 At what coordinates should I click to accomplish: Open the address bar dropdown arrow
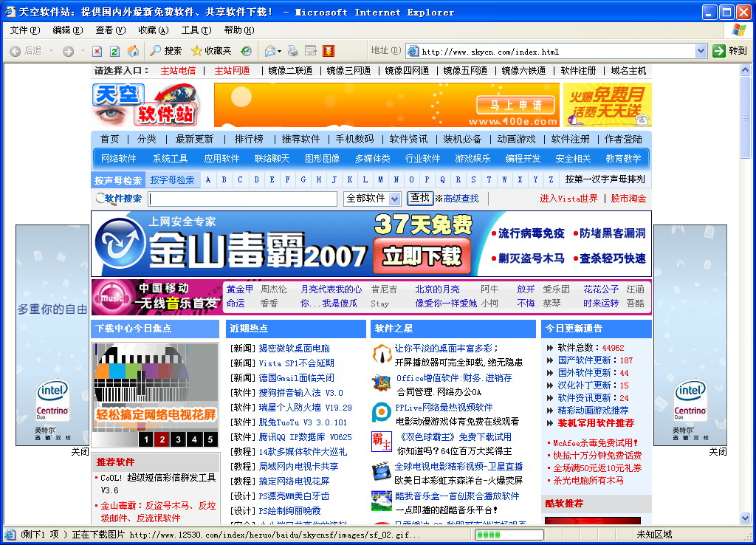701,51
